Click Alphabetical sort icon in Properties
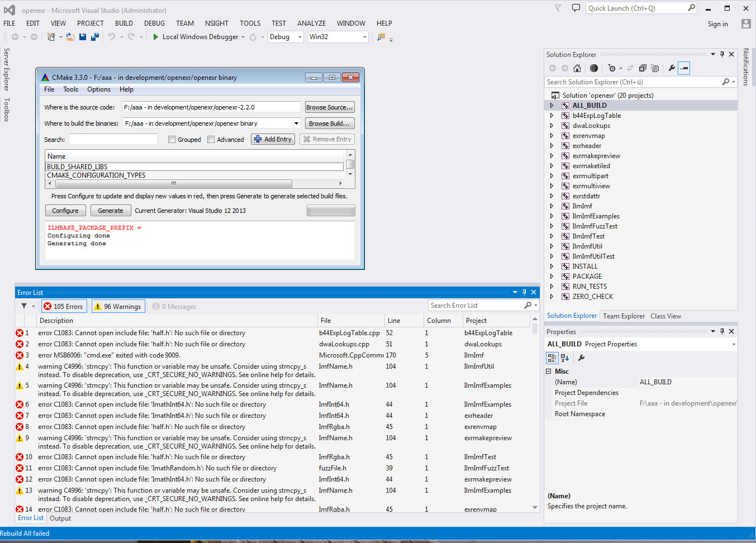The width and height of the screenshot is (756, 543). click(564, 358)
